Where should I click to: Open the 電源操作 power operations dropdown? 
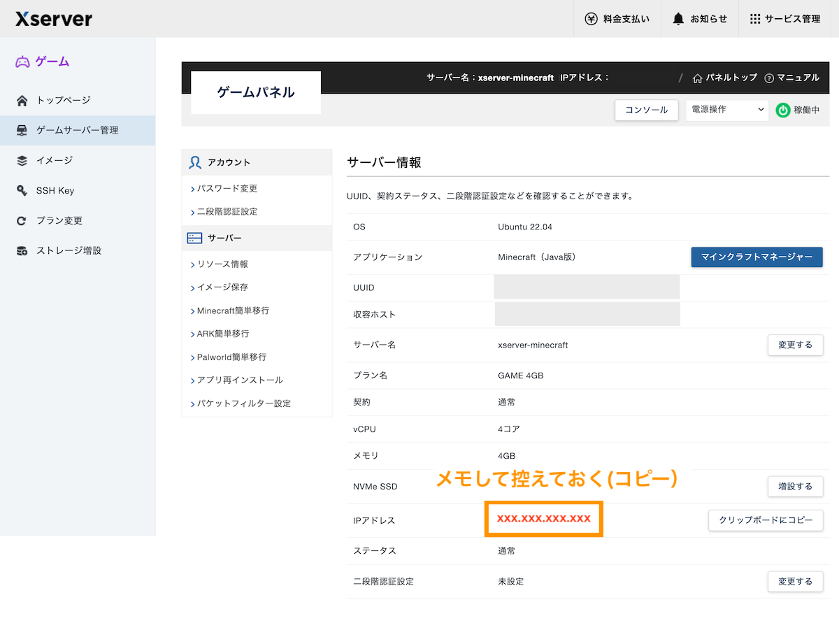[726, 110]
